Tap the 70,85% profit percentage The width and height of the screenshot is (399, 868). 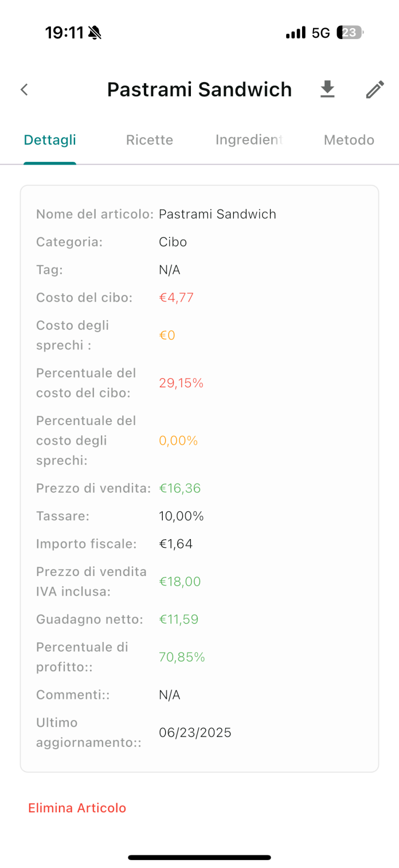coord(182,657)
